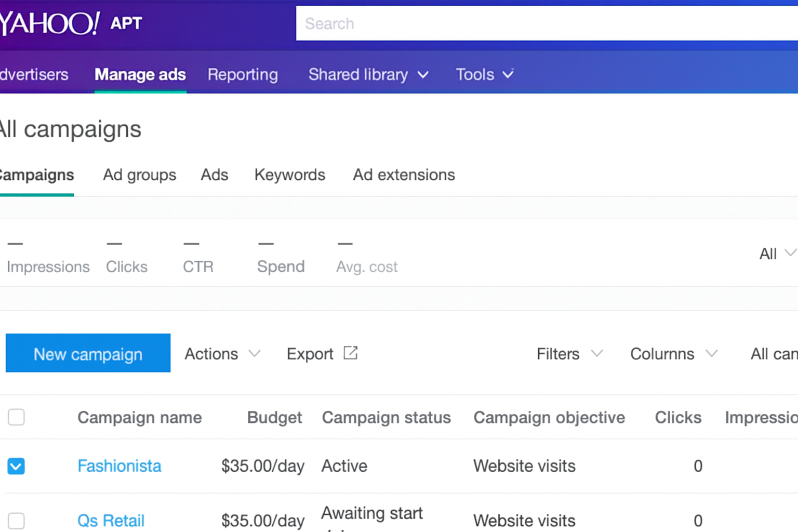Select Manage ads in the navigation
Viewport: 798px width, 532px height.
click(140, 74)
